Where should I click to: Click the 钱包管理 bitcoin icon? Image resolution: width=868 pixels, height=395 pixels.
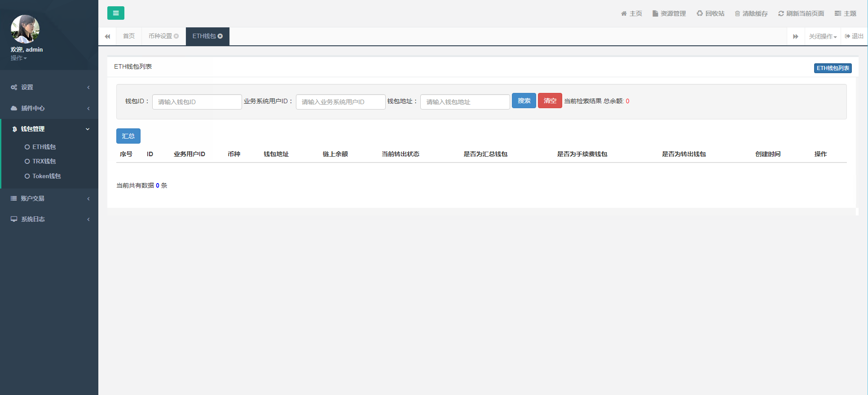pos(14,129)
